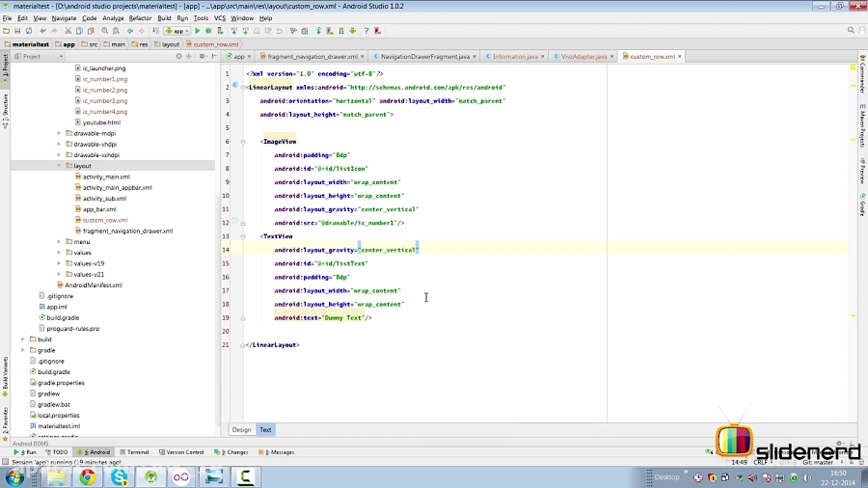The height and width of the screenshot is (488, 868).
Task: Toggle the Terminal tool window
Action: 135,451
